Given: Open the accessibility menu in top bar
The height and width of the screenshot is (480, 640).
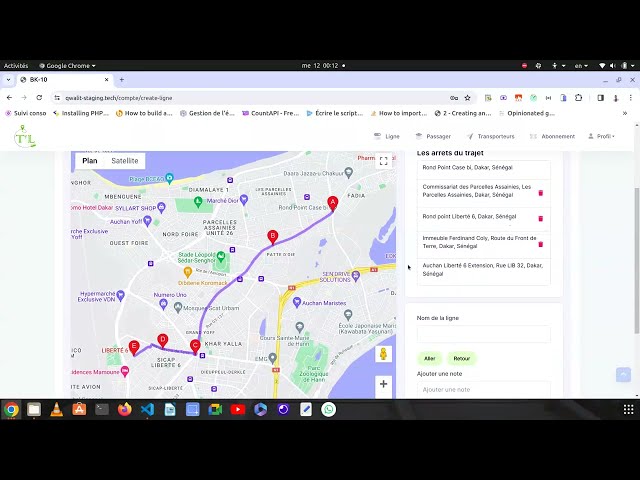Looking at the screenshot, I should pos(558,66).
